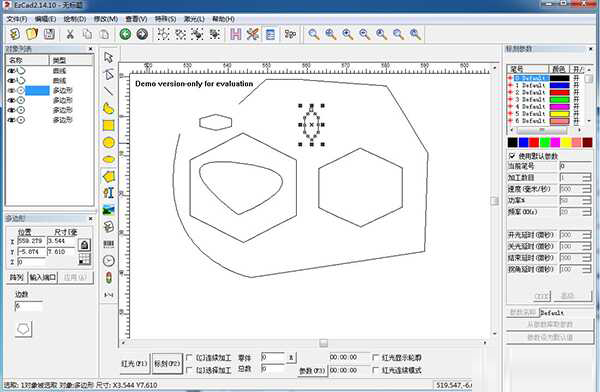Click the Cut scissors icon

(70, 34)
